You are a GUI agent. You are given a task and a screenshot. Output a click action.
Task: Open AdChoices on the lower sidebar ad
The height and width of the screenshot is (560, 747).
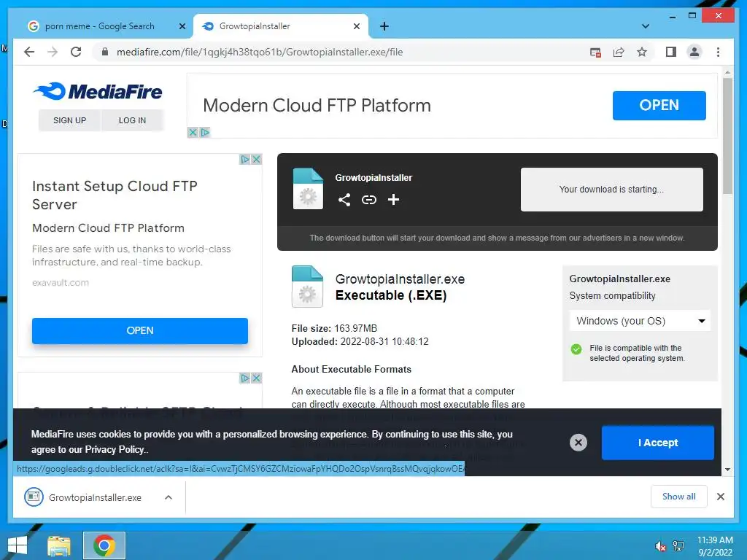pyautogui.click(x=245, y=378)
